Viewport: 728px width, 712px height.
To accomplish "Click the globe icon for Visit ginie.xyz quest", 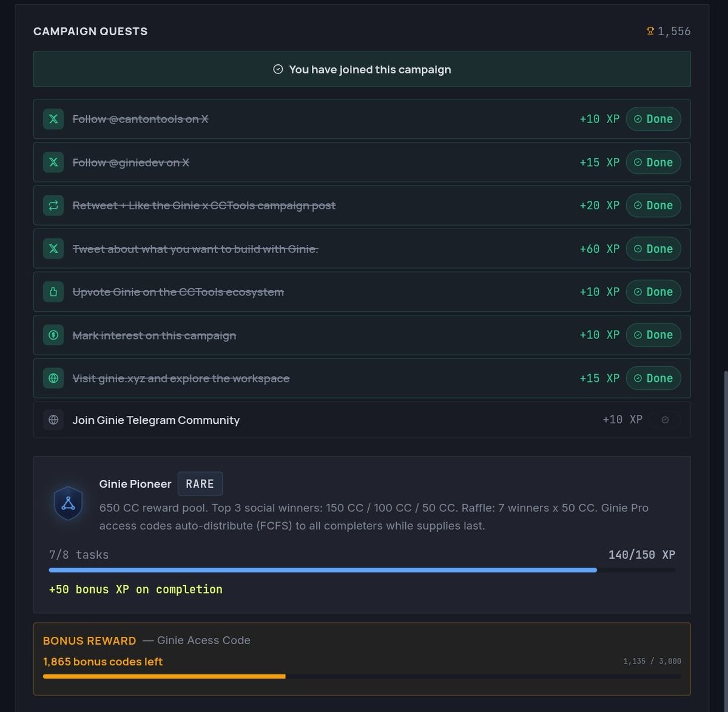I will [x=53, y=378].
